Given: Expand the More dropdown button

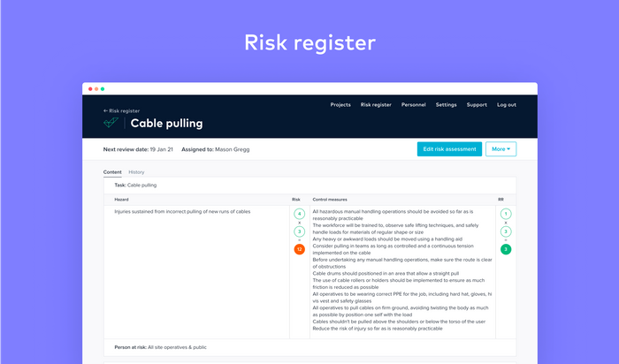Looking at the screenshot, I should [501, 149].
